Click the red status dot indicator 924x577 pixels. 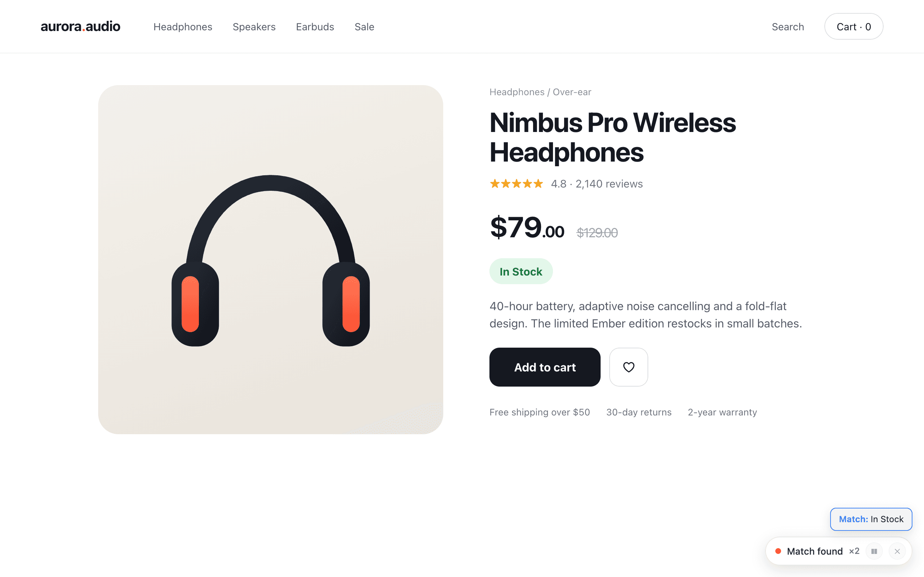pos(778,551)
